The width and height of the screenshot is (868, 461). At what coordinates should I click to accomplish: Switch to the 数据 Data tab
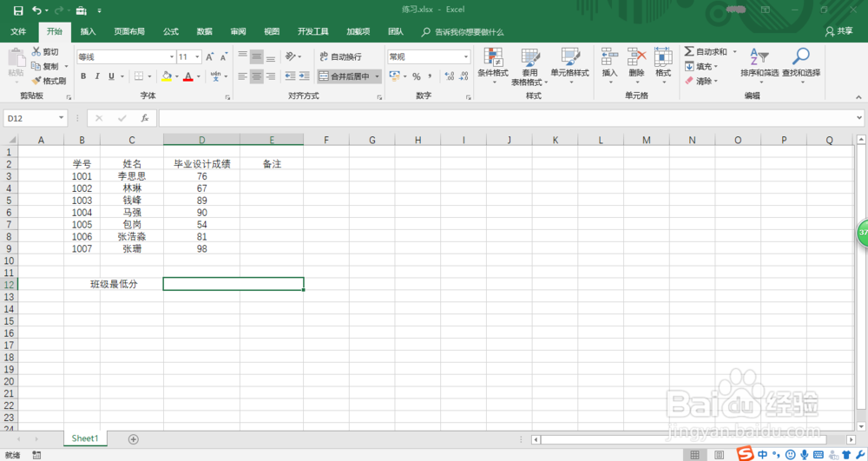click(x=204, y=31)
